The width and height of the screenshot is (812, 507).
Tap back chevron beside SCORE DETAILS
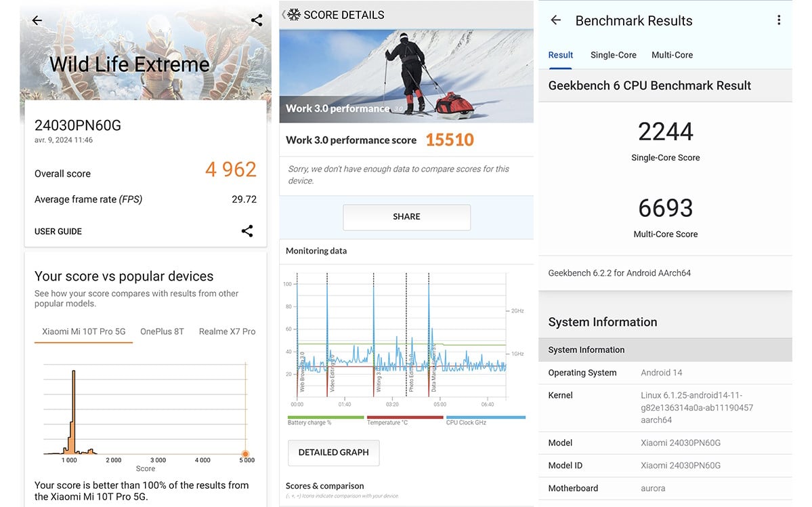click(x=283, y=14)
